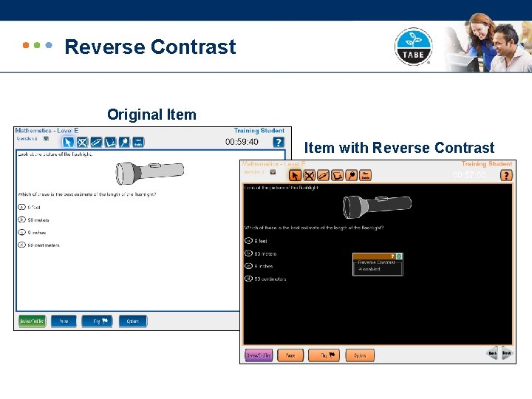
Task: Flag the question in reverse contrast window
Action: coord(324,355)
